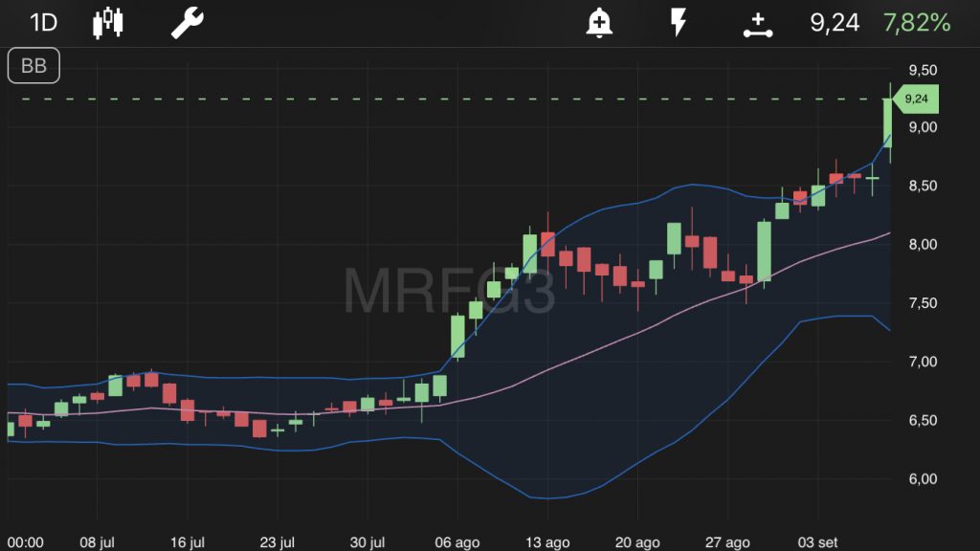Tap the BB Bollinger Bands indicator button
980x551 pixels.
tap(33, 66)
